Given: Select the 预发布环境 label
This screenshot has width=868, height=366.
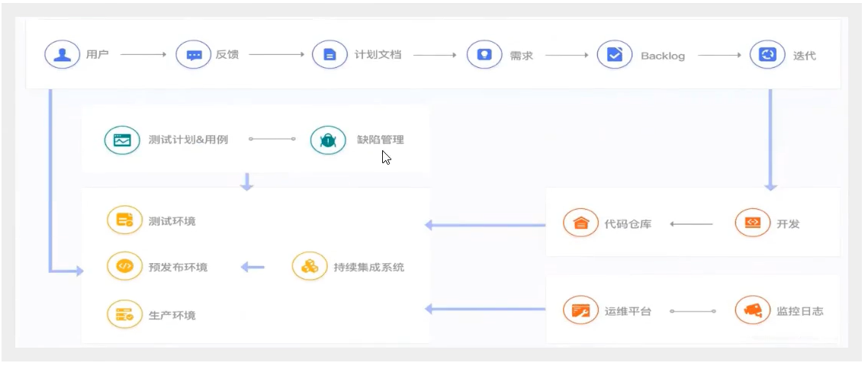Looking at the screenshot, I should click(178, 267).
